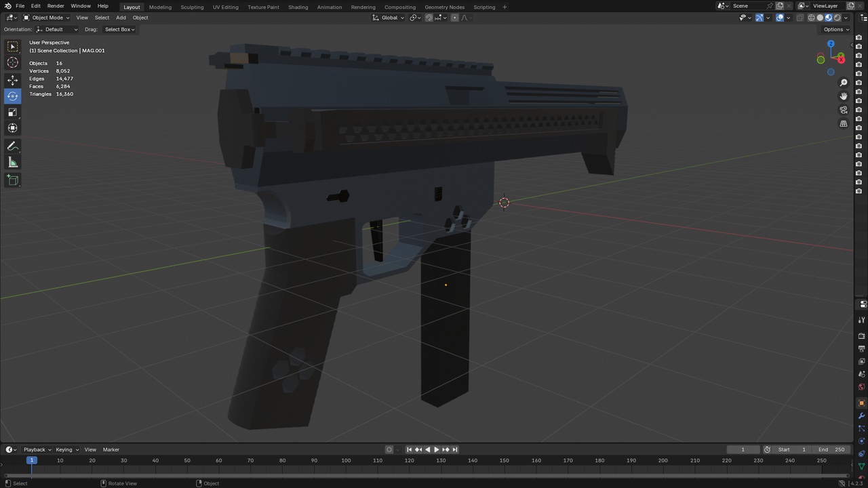Screen dimensions: 868x488
Task: Switch to material preview shading
Action: pos(829,18)
